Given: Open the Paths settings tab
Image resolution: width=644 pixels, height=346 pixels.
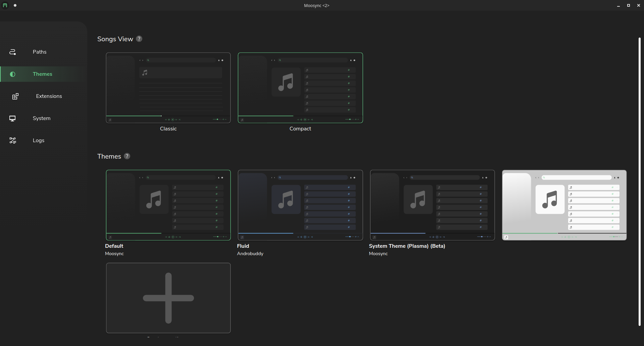Looking at the screenshot, I should (x=44, y=52).
